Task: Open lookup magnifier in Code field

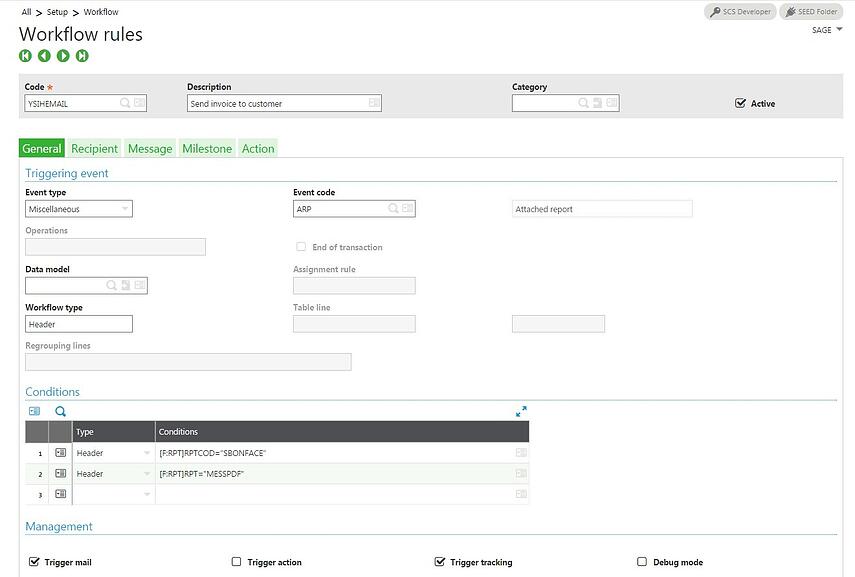Action: (x=125, y=103)
